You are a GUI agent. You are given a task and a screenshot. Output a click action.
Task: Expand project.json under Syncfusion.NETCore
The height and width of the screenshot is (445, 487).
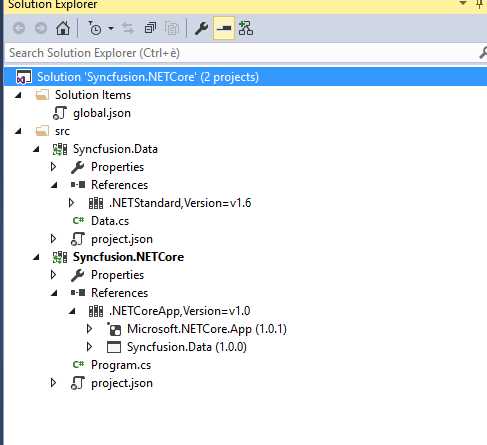pos(53,383)
